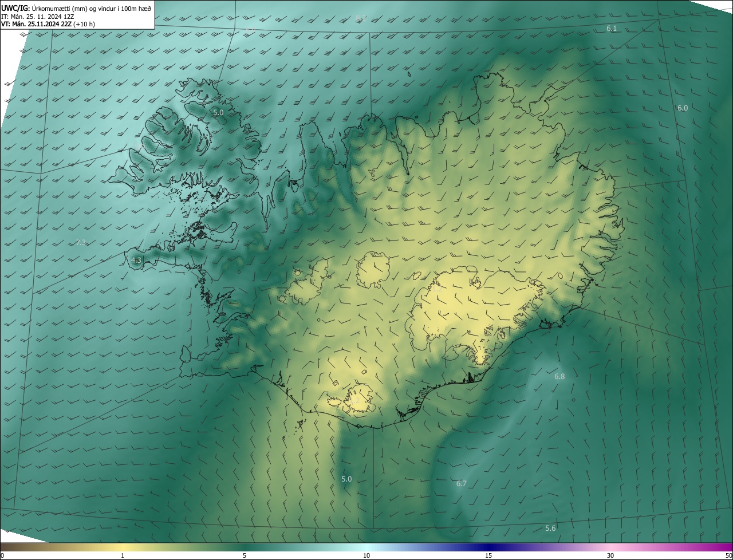
Task: Click the 4.3 value label on Snæfellsnes
Action: point(136,261)
